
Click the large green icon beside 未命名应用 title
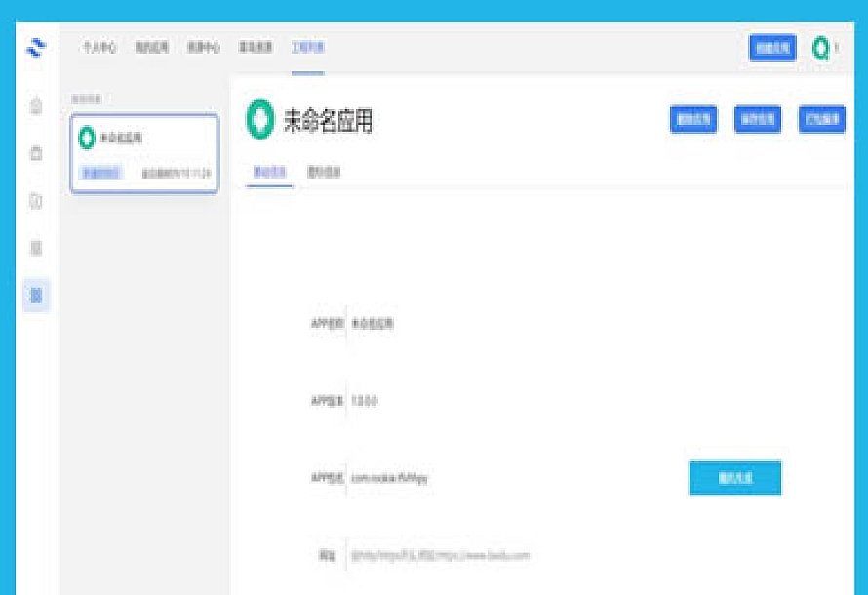pyautogui.click(x=259, y=120)
